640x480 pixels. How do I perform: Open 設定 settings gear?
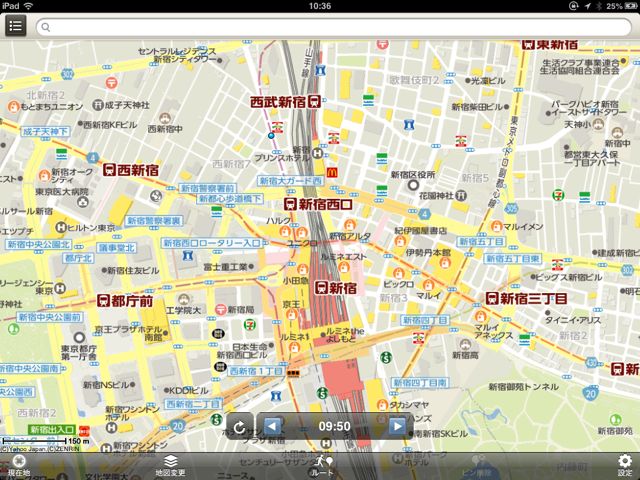coord(625,465)
